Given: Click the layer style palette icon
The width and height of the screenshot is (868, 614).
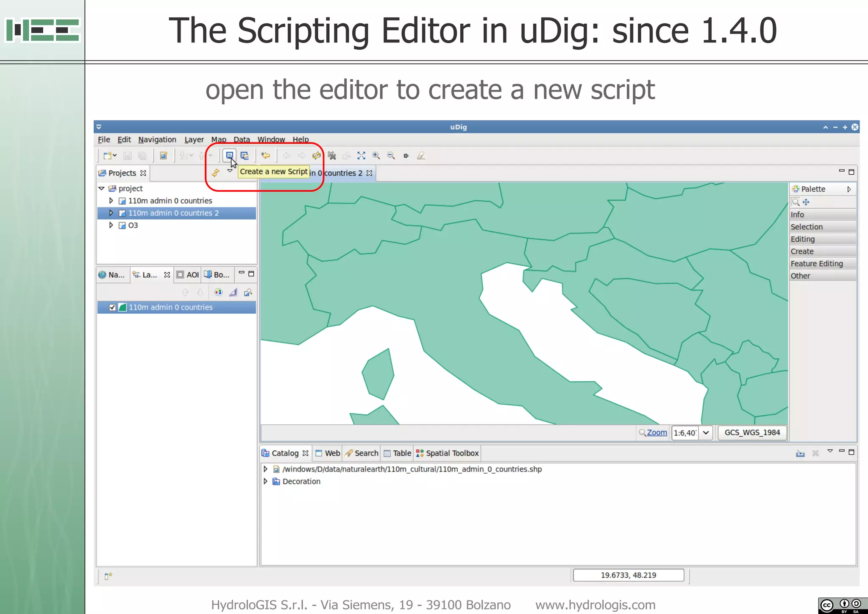Looking at the screenshot, I should [x=218, y=292].
